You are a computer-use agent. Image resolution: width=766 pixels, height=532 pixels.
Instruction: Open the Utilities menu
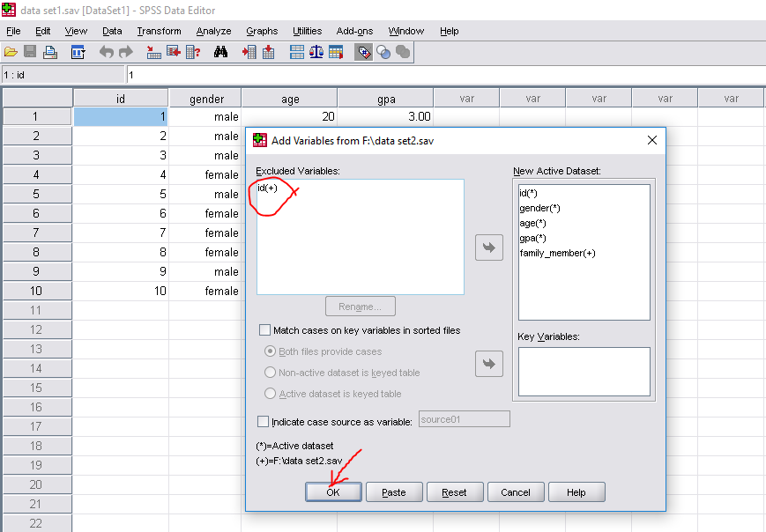click(307, 31)
